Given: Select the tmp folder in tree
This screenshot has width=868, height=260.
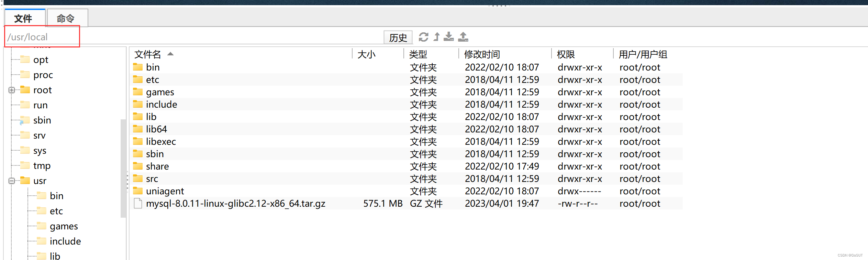Looking at the screenshot, I should coord(42,166).
